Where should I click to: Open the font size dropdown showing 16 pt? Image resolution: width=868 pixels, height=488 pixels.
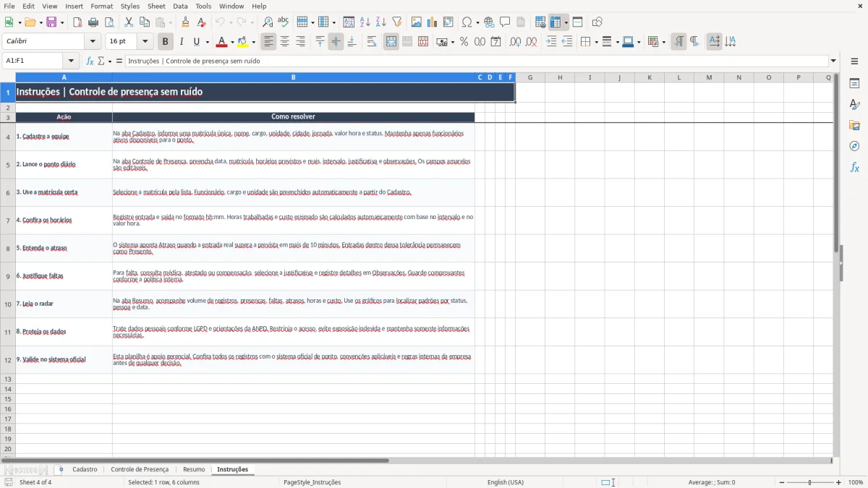click(x=145, y=42)
